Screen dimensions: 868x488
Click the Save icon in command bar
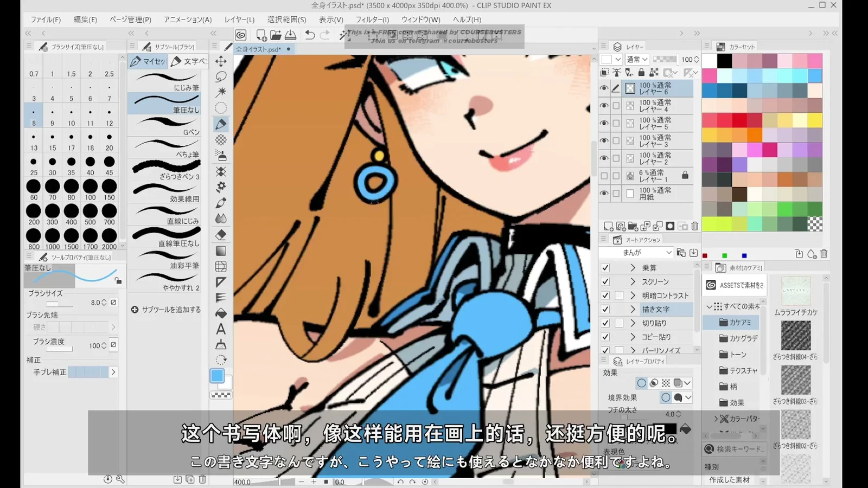[290, 35]
